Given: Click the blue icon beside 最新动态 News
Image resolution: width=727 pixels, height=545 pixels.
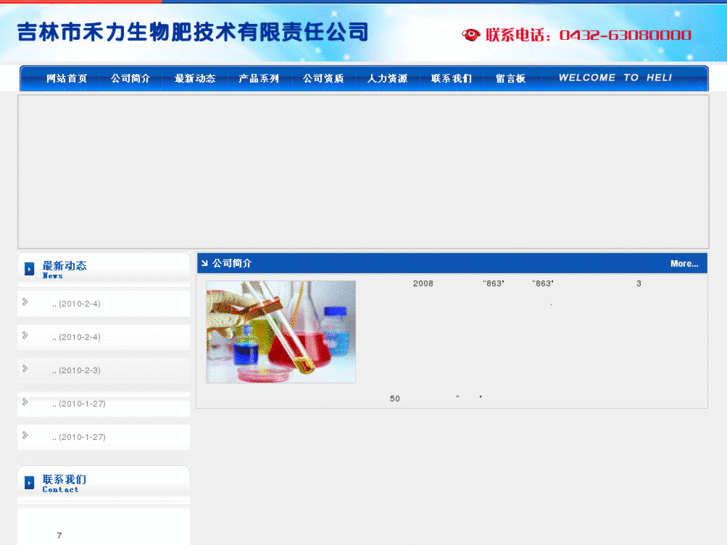Looking at the screenshot, I should coord(29,269).
